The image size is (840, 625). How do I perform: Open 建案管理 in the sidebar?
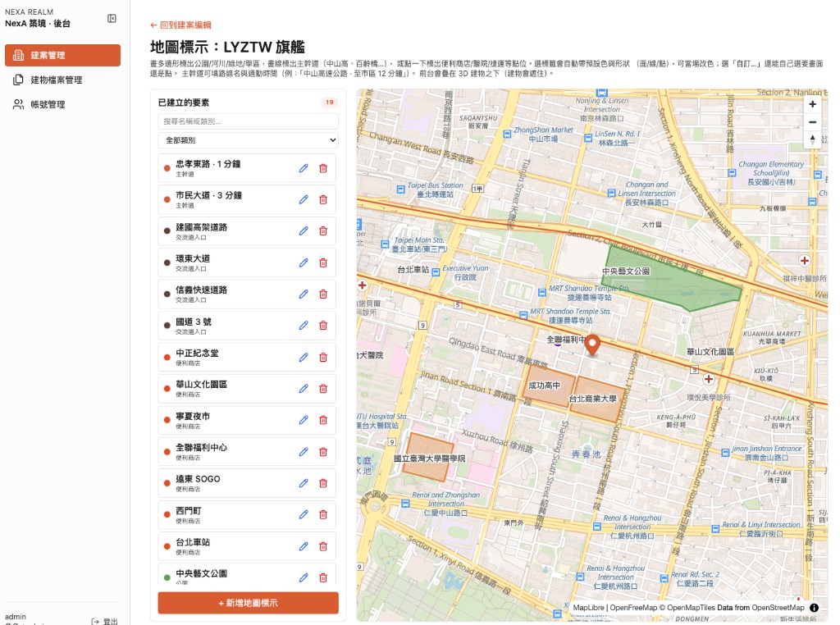62,55
